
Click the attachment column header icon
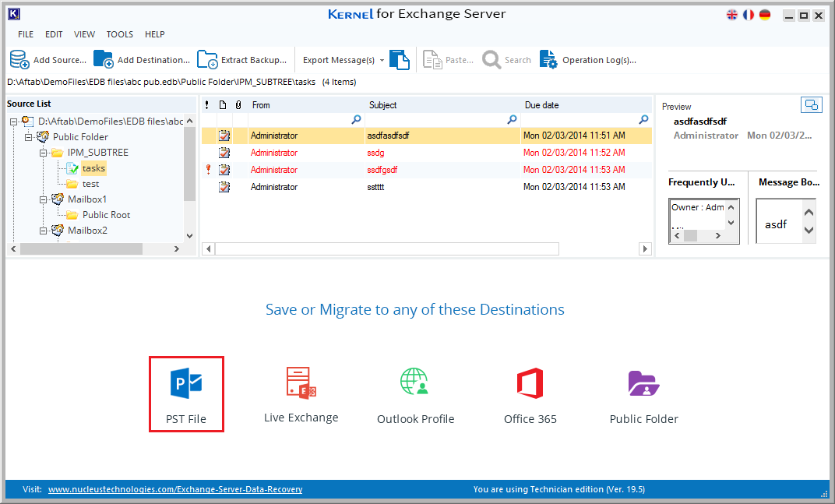pos(238,105)
